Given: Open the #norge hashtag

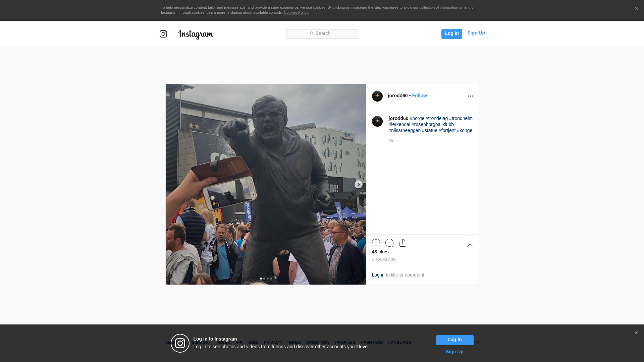Looking at the screenshot, I should coord(417,118).
